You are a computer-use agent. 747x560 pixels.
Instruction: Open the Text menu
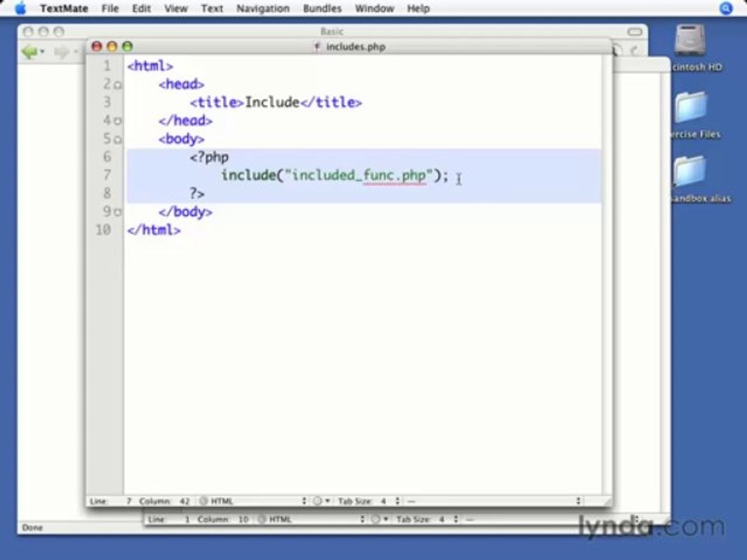pos(212,9)
